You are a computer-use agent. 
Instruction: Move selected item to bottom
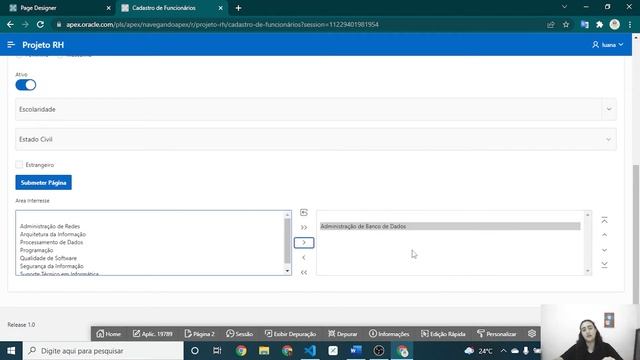coord(604,265)
